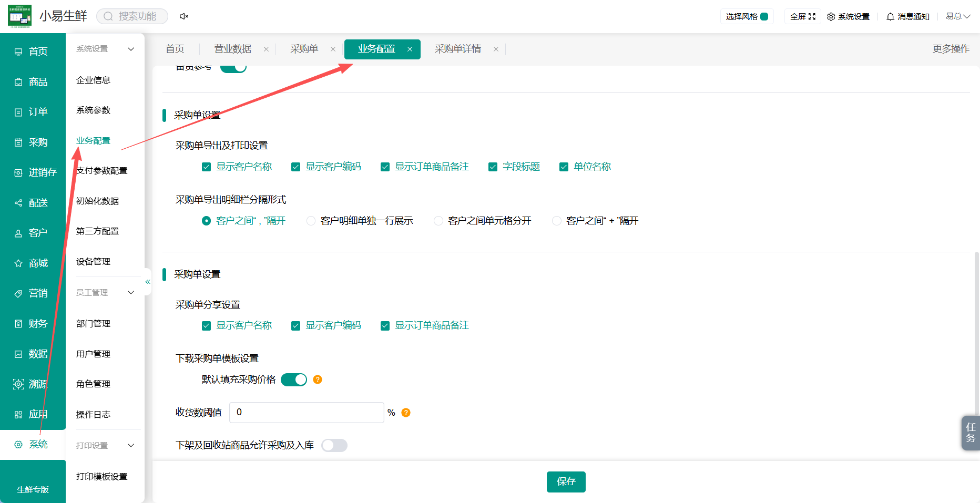Open the 客户 customers sidebar icon
The height and width of the screenshot is (503, 980).
point(18,233)
